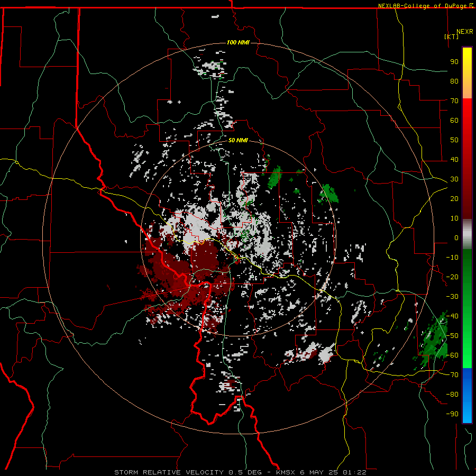The height and width of the screenshot is (476, 476).
Task: Click the 60 value on velocity scale
Action: 454,121
